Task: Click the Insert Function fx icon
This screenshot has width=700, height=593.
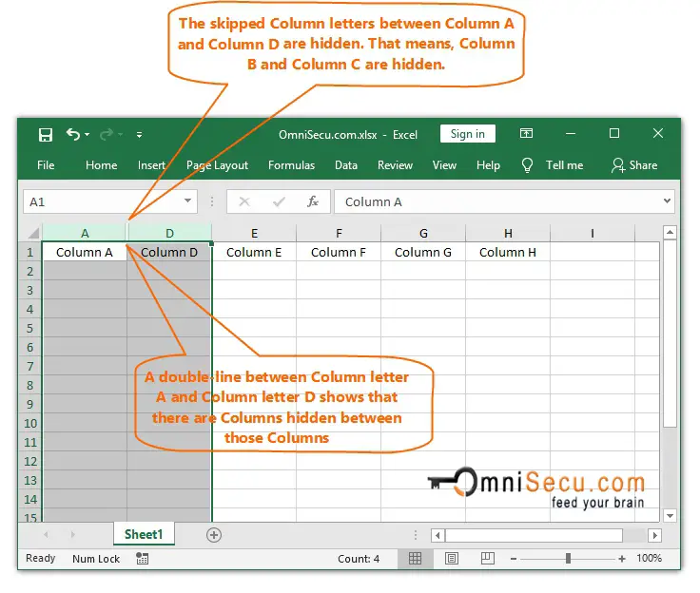Action: [x=312, y=201]
